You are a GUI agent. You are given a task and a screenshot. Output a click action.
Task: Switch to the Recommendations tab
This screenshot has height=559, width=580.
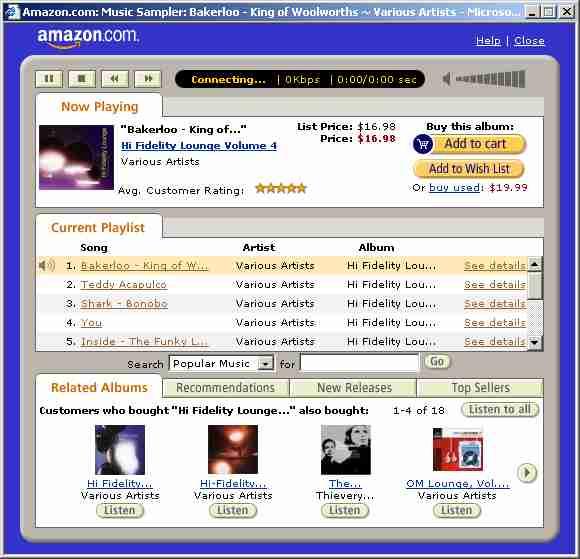click(225, 387)
